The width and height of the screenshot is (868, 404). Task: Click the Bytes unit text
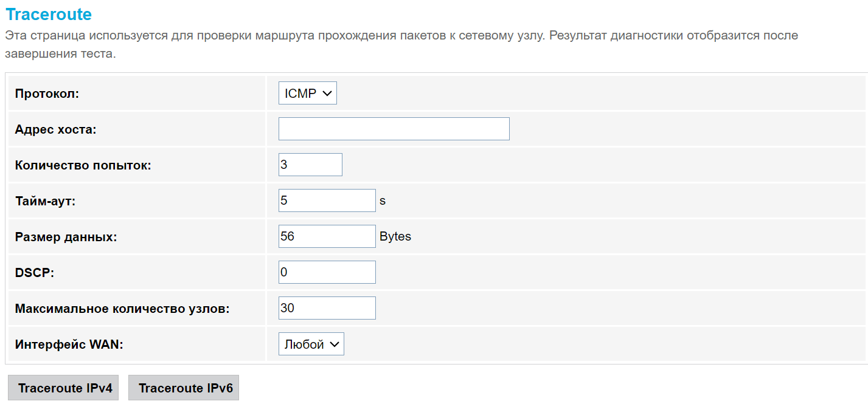395,236
